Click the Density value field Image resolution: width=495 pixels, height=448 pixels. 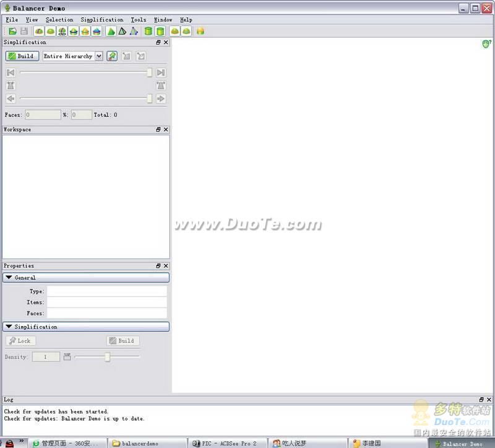46,357
